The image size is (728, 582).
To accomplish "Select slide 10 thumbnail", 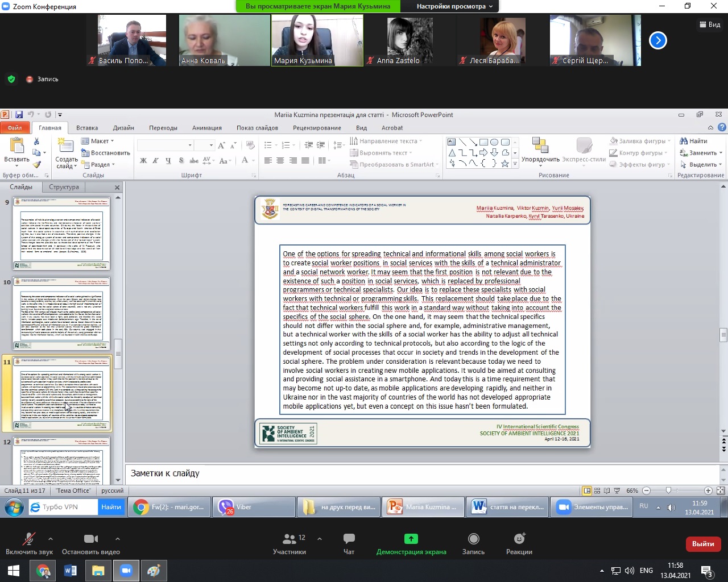I will coord(61,313).
